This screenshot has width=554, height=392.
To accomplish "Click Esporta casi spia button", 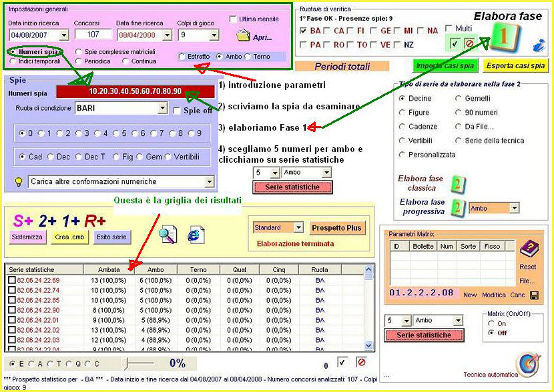I will point(515,65).
